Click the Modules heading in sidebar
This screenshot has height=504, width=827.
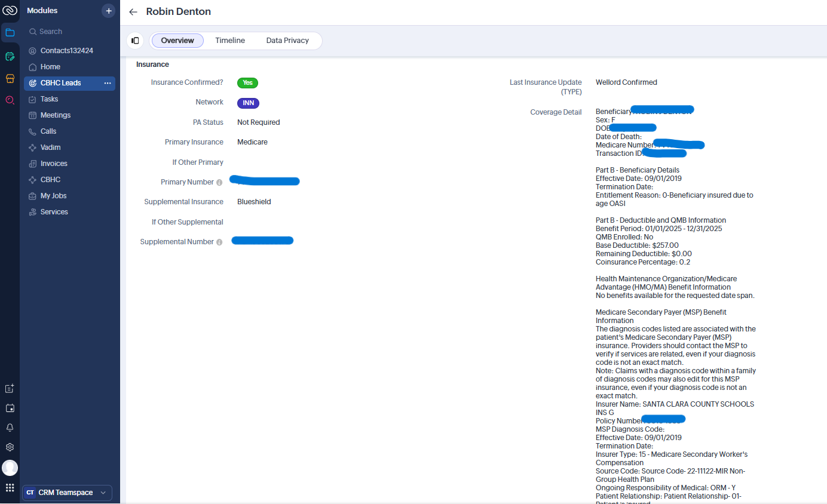click(42, 11)
